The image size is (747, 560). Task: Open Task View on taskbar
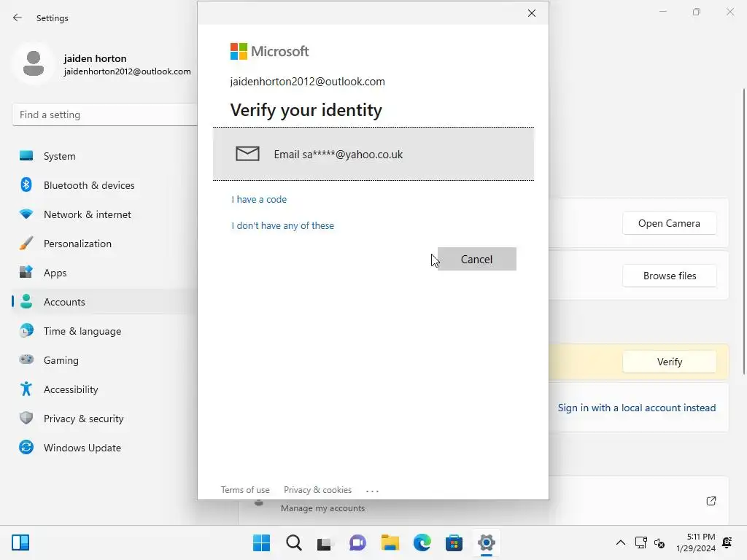click(x=325, y=542)
